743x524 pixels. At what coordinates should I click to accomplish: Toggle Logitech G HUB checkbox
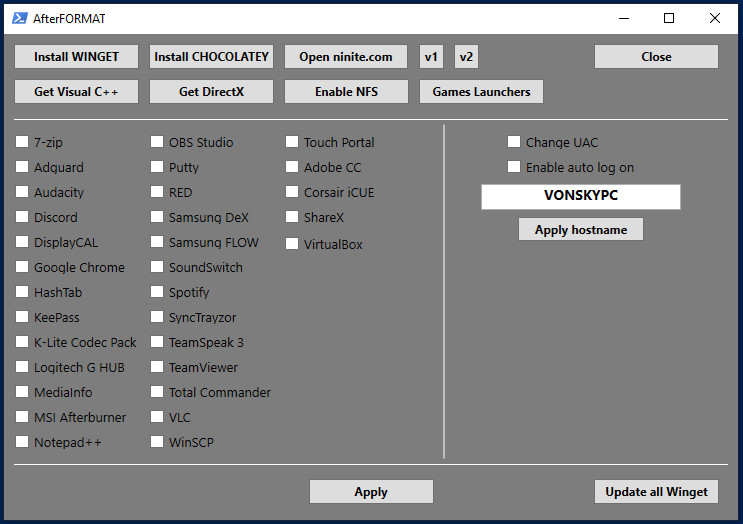22,367
